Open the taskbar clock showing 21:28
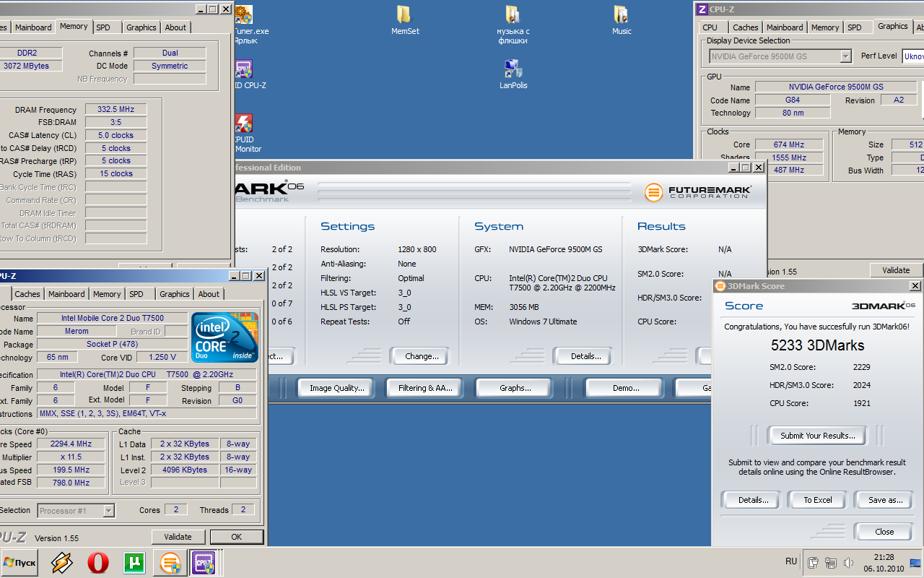The height and width of the screenshot is (578, 924). [884, 562]
